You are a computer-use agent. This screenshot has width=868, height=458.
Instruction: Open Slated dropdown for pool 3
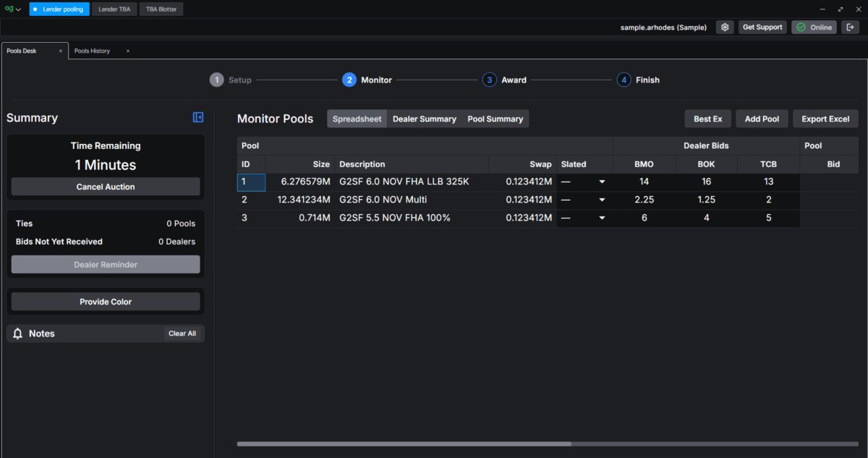[x=601, y=219]
